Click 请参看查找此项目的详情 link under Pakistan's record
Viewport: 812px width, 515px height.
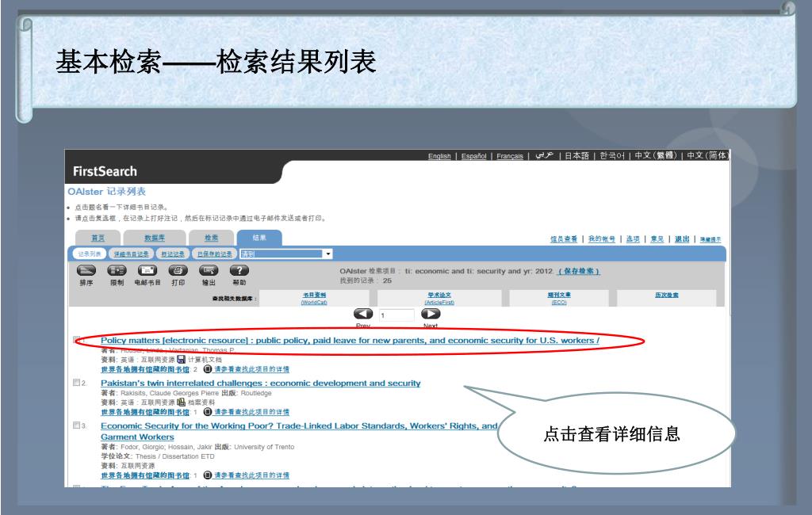(251, 413)
